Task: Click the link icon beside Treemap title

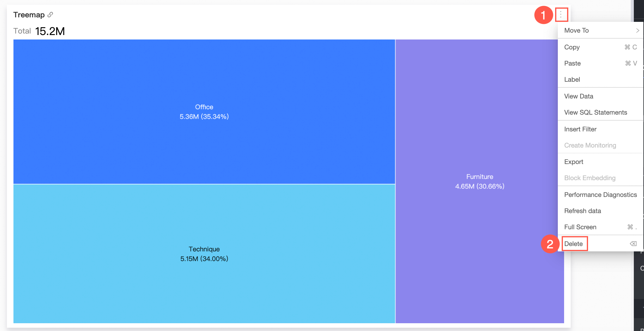Action: tap(50, 14)
